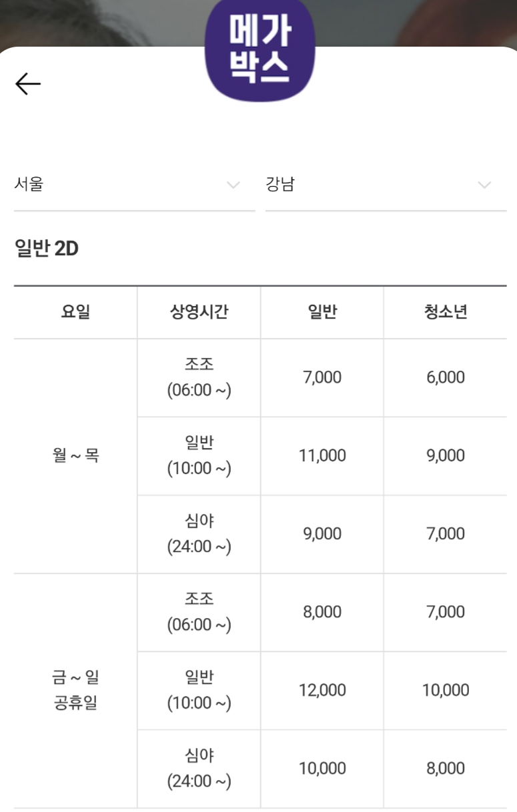Click the 금 ~ 일 공휴일 cell

coord(75,691)
